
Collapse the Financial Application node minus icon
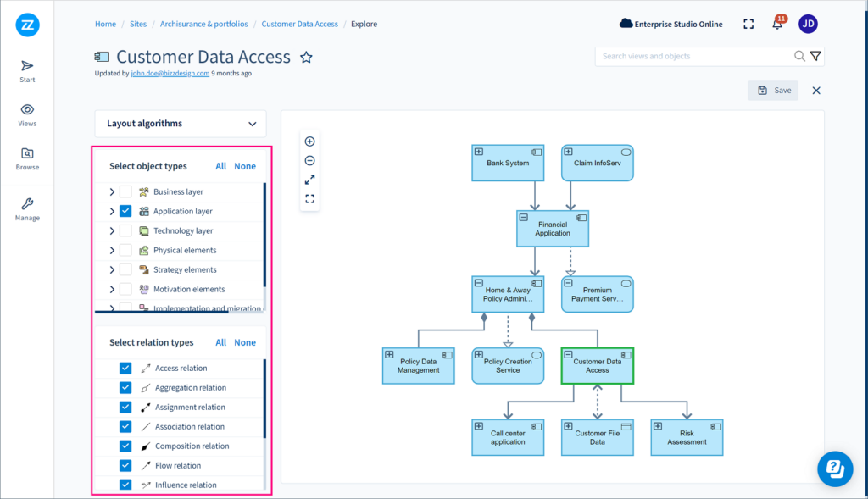click(x=524, y=218)
